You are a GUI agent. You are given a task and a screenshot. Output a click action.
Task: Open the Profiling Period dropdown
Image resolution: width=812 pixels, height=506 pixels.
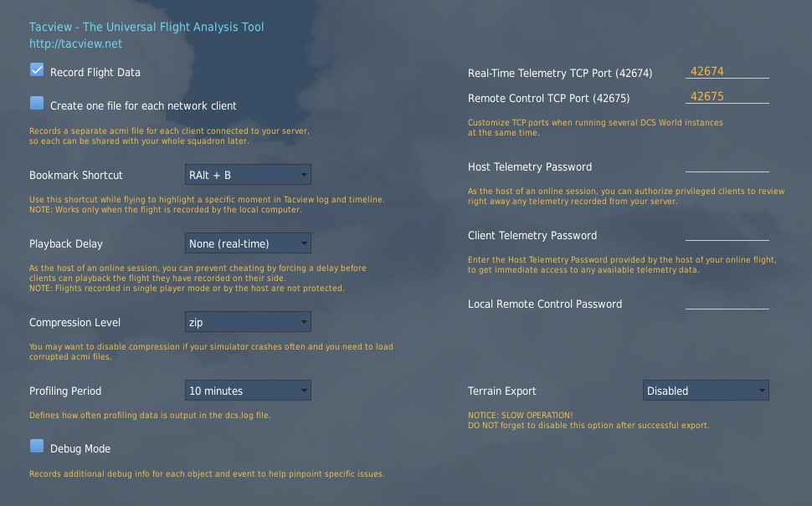click(x=248, y=391)
